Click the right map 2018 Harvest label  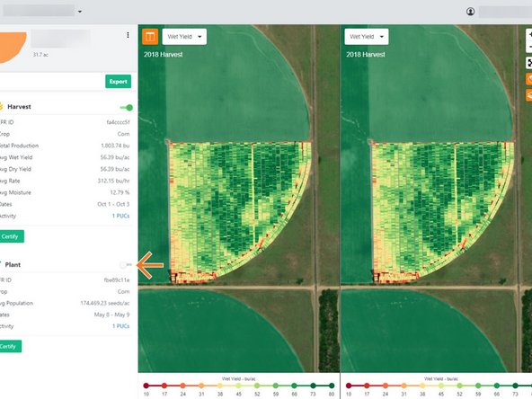(x=366, y=54)
